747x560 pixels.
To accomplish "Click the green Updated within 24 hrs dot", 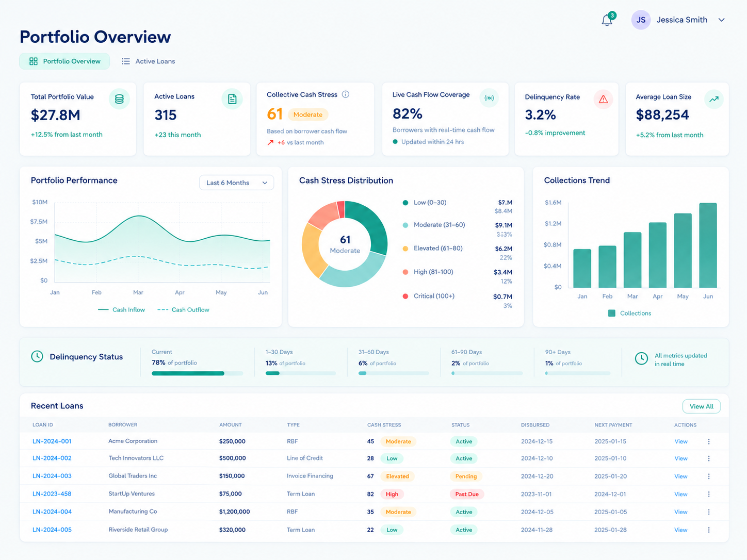I will (395, 142).
